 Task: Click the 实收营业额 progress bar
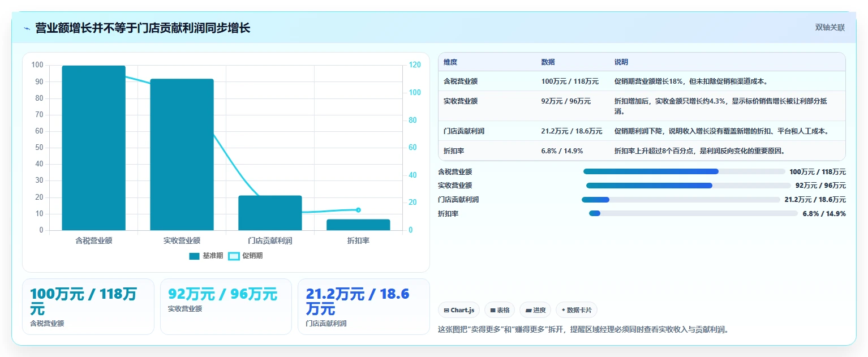[689, 186]
